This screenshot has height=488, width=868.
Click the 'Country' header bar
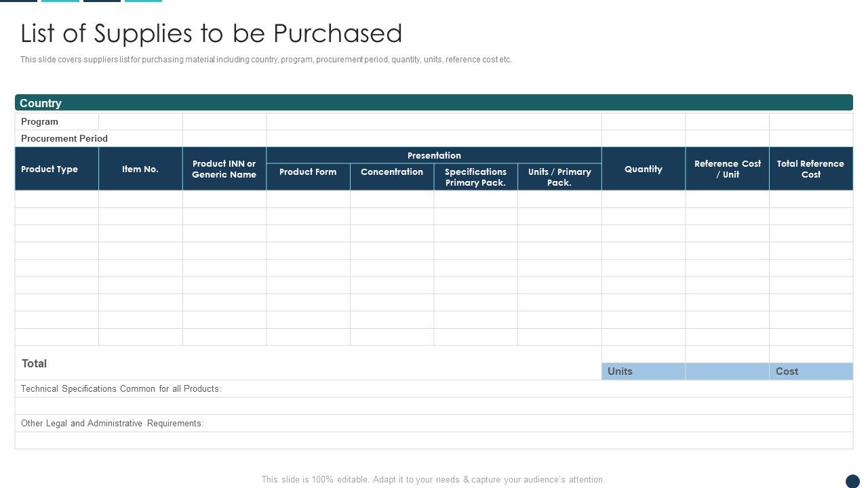point(434,102)
